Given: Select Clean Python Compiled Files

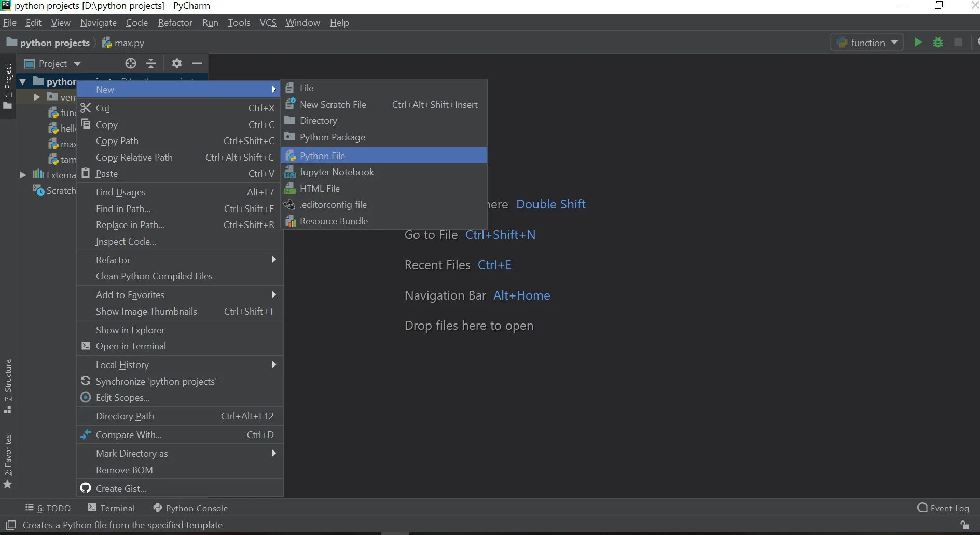Looking at the screenshot, I should pyautogui.click(x=180, y=276).
